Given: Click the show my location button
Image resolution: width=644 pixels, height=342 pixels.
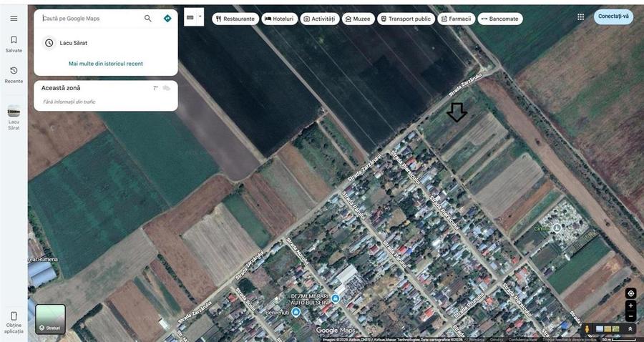Looking at the screenshot, I should click(x=631, y=293).
